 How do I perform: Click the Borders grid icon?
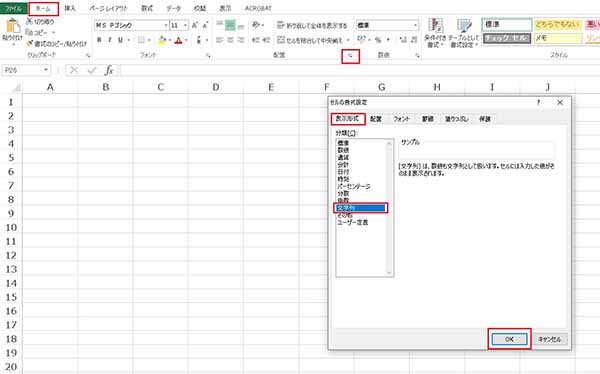141,40
